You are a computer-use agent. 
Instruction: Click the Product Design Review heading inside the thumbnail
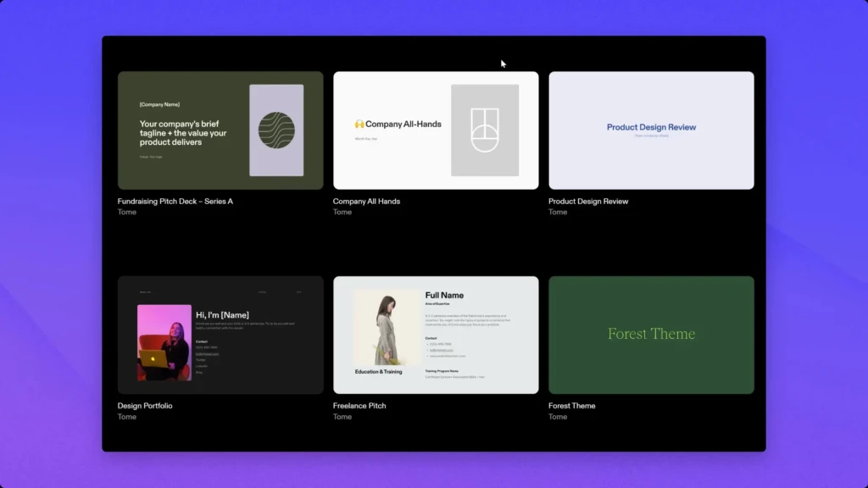click(x=651, y=127)
